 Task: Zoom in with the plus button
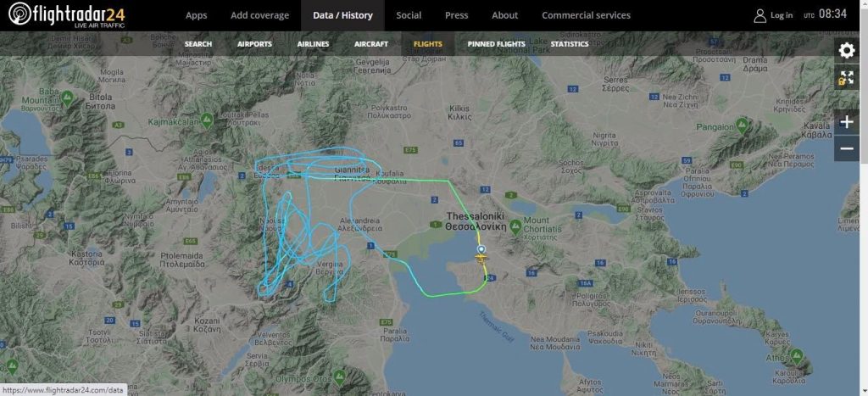847,122
